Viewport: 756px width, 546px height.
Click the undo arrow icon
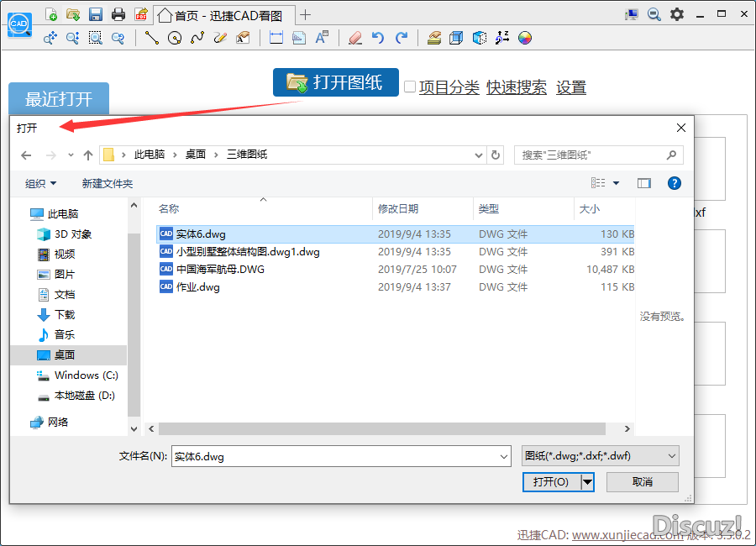tap(378, 37)
